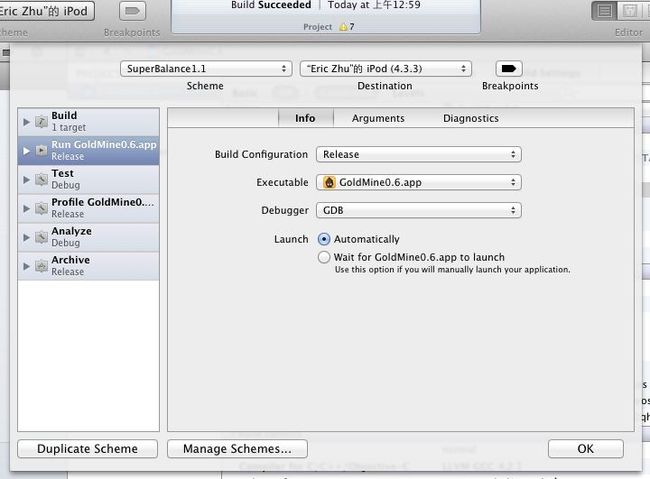Expand the Build action disclosure triangle
The width and height of the screenshot is (650, 479).
point(27,122)
